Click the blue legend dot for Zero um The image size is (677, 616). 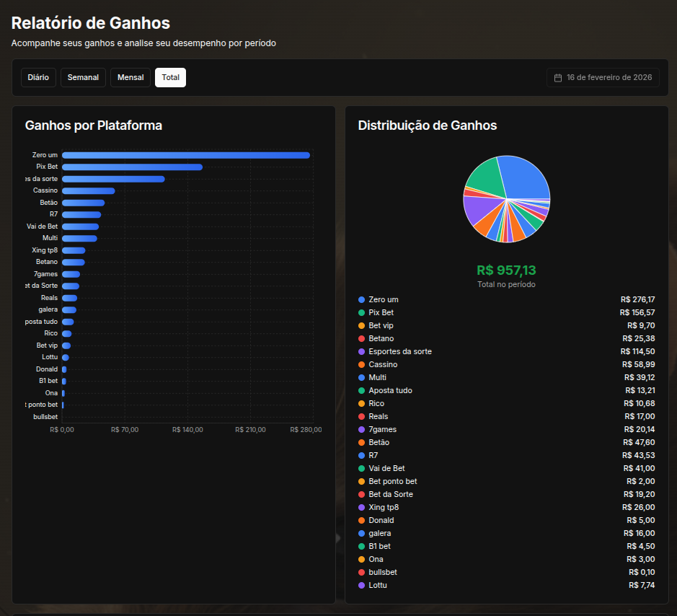tap(362, 299)
